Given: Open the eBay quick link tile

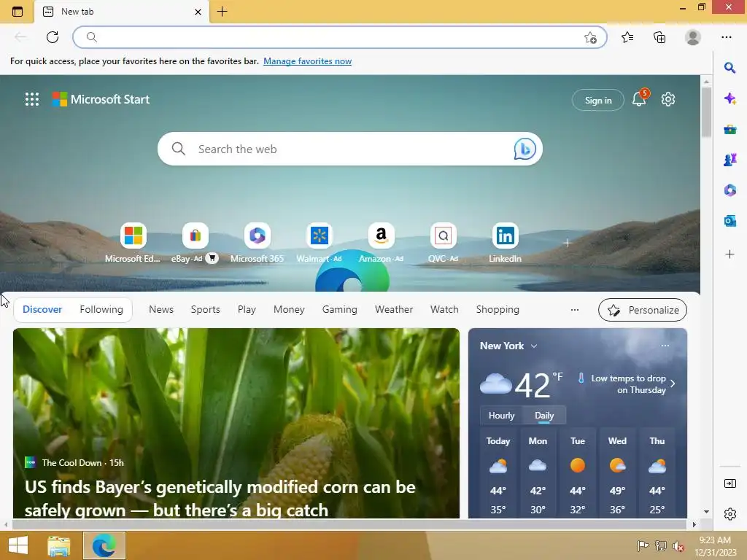Looking at the screenshot, I should pyautogui.click(x=195, y=242).
